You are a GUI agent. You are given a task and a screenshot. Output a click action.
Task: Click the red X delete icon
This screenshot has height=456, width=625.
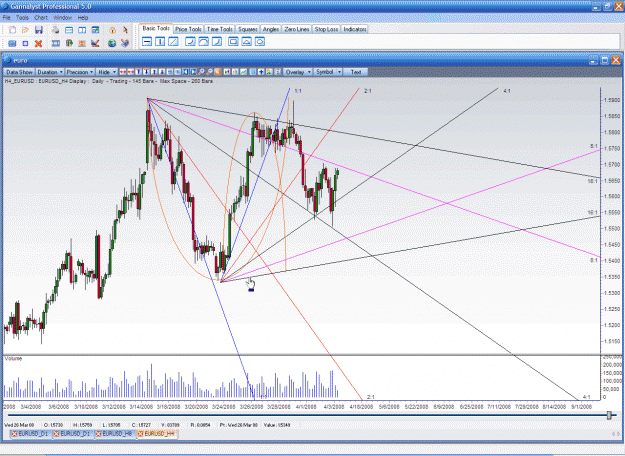coord(38,43)
